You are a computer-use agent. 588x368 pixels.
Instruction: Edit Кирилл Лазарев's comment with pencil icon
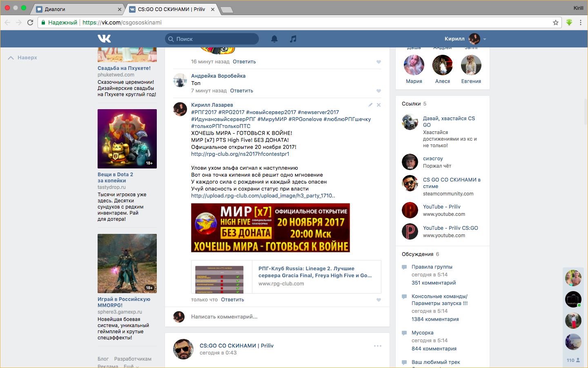click(x=370, y=105)
